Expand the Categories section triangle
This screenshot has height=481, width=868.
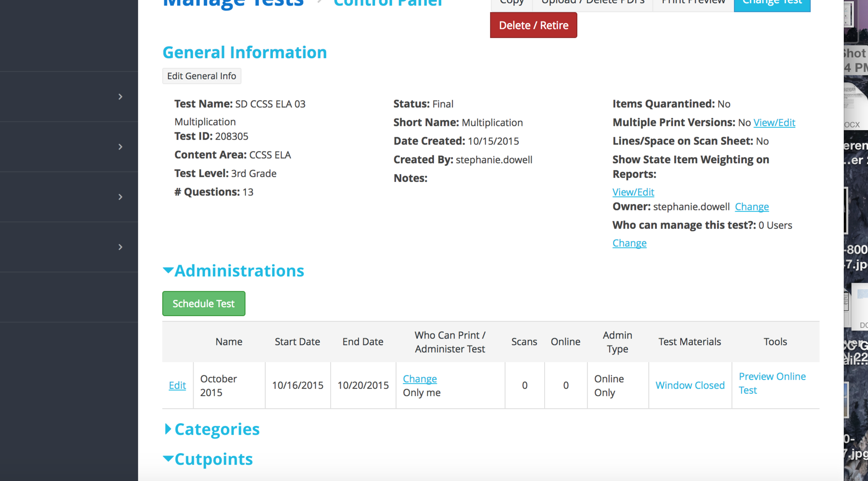point(168,429)
